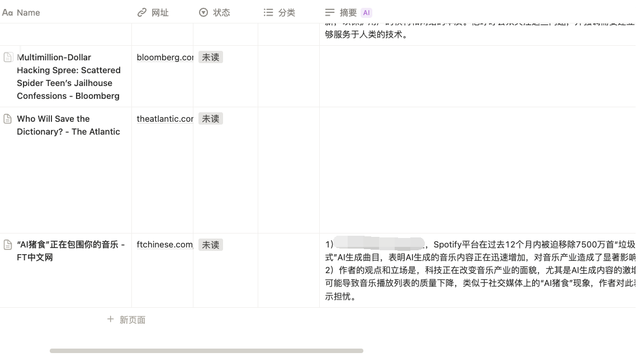Click the link icon beside the 网址 header

[x=141, y=12]
